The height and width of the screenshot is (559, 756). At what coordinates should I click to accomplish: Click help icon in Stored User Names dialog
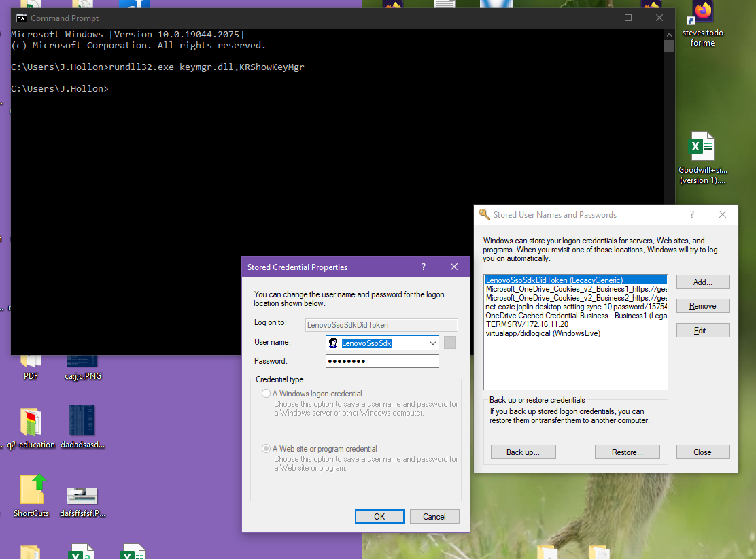click(692, 214)
